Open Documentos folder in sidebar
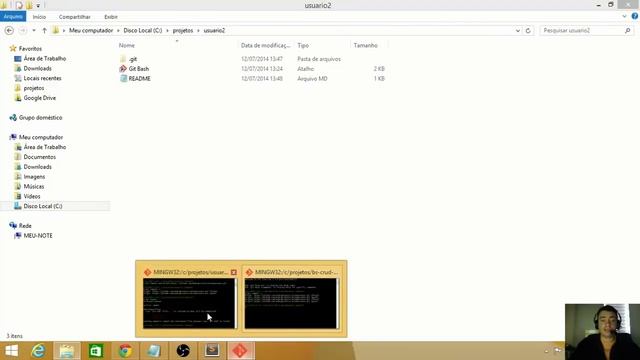The image size is (640, 360). (x=39, y=157)
